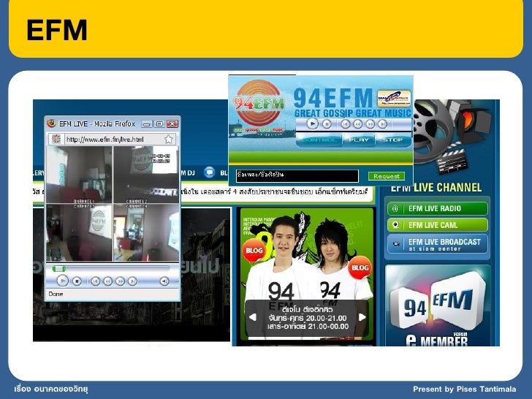Image resolution: width=532 pixels, height=399 pixels.
Task: Click previous track icon in EFM LIVE window
Action: (95, 281)
